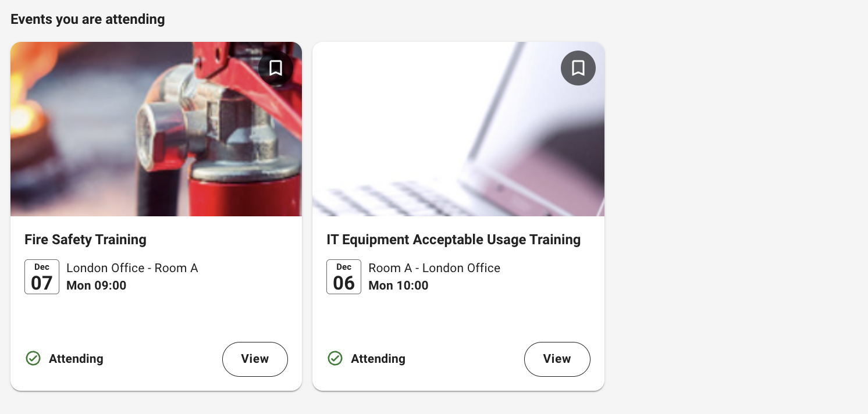Click the Attending status on IT Equipment card

[x=378, y=359]
